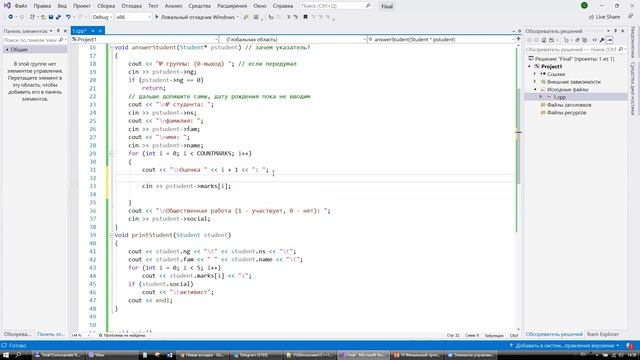Open Total Commander from the taskbar
Viewport: 640px width, 360px height.
pyautogui.click(x=58, y=355)
